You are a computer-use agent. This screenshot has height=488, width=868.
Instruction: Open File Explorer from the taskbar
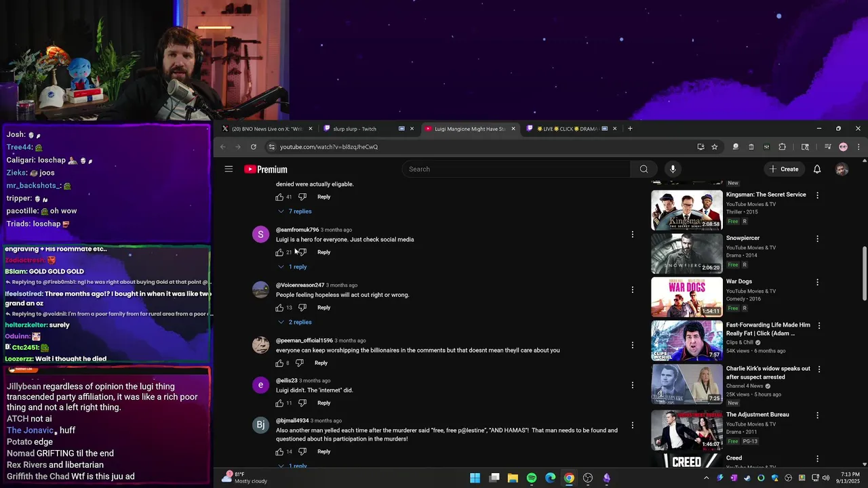click(x=513, y=478)
